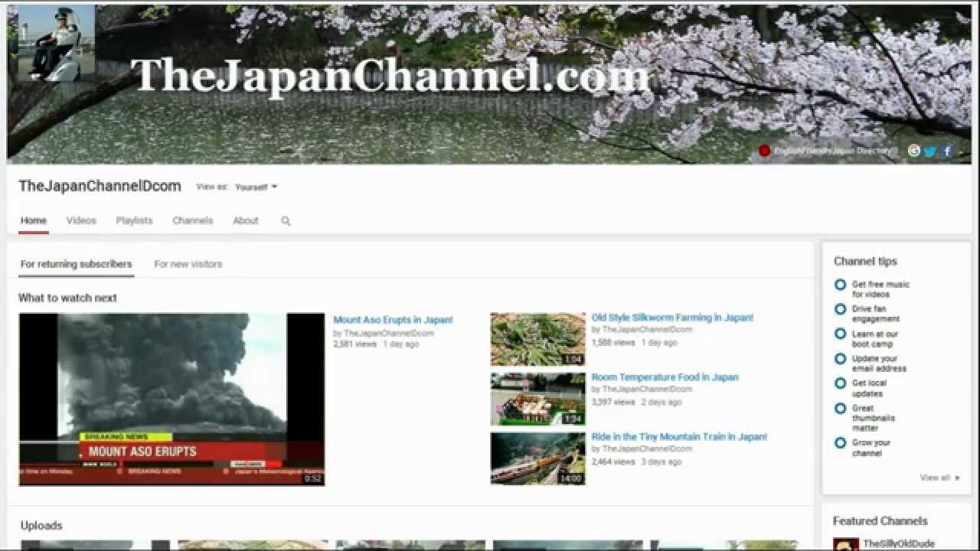
Task: Open the Silkworm Farming video thumbnail
Action: [x=537, y=339]
